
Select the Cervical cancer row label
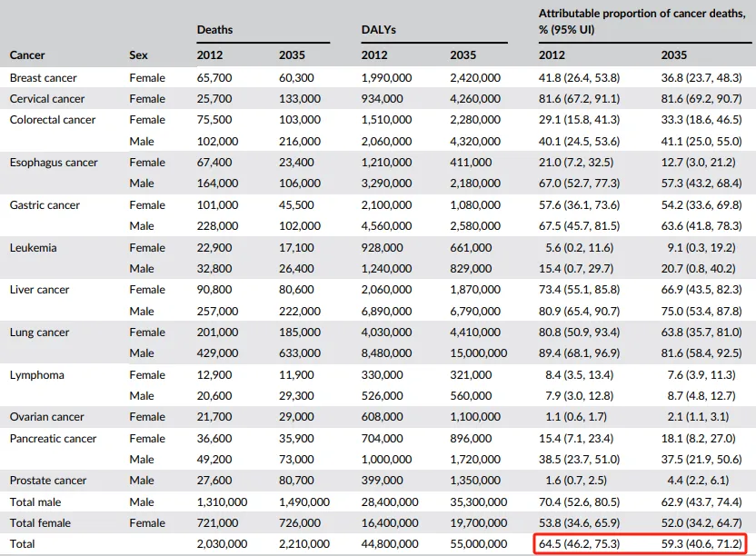click(46, 99)
